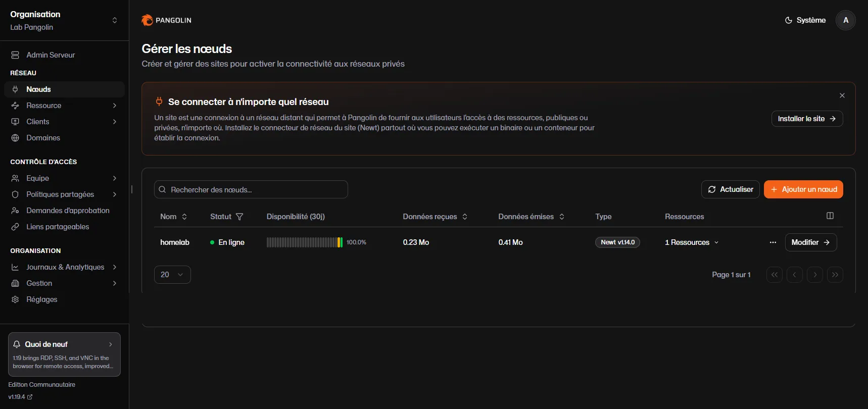Click the Rechercher des nœuds search field
This screenshot has width=868, height=409.
[x=251, y=189]
